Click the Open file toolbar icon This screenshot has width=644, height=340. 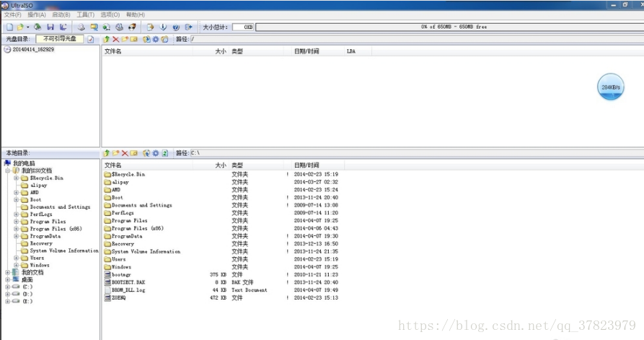coord(20,27)
